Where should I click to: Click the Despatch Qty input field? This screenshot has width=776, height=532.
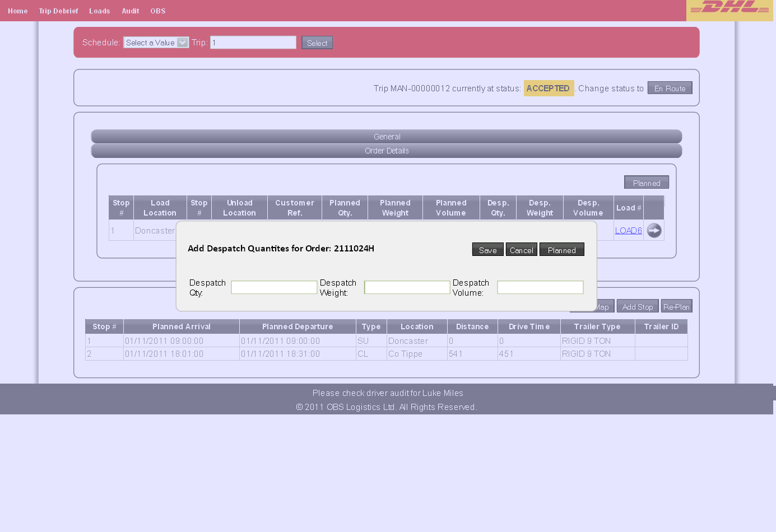point(275,287)
